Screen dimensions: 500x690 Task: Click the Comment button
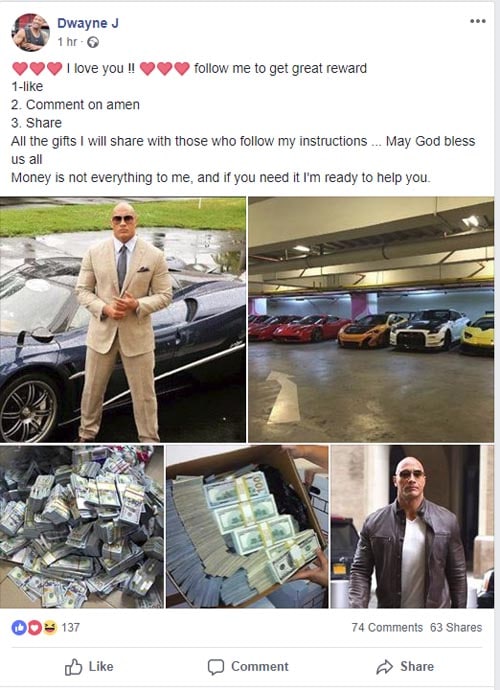tap(248, 667)
